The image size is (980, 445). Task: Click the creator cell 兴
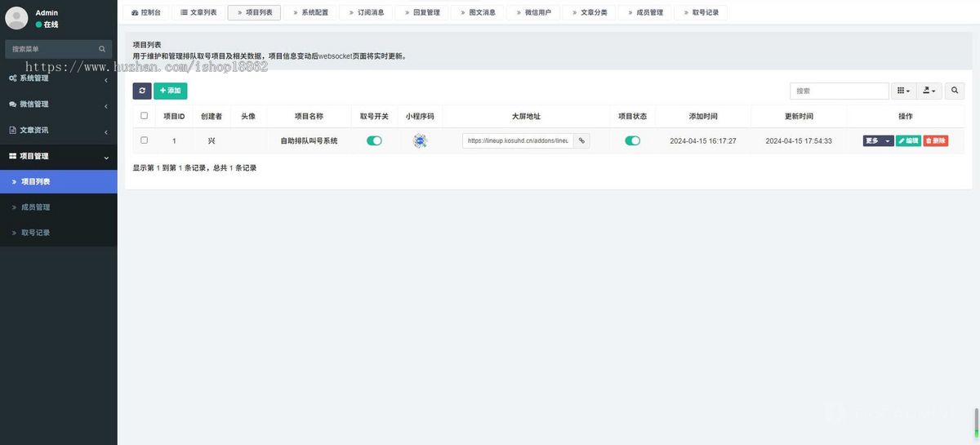tap(212, 140)
